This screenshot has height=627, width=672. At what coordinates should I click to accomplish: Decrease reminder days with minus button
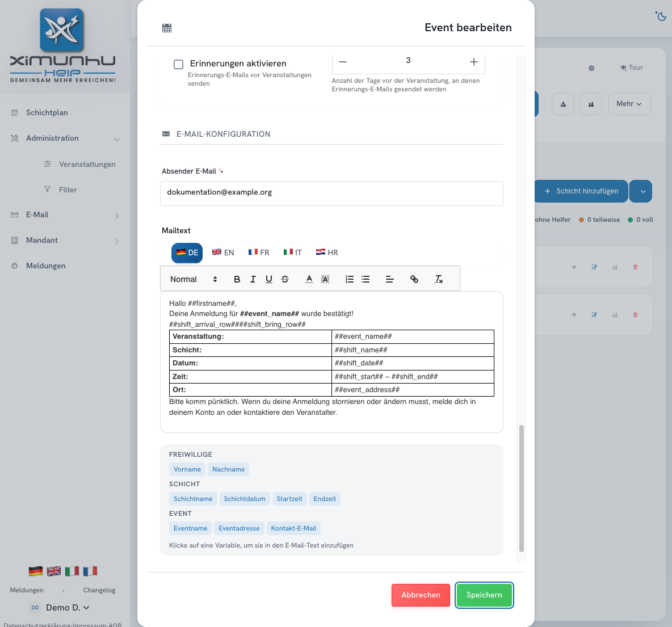pos(343,62)
